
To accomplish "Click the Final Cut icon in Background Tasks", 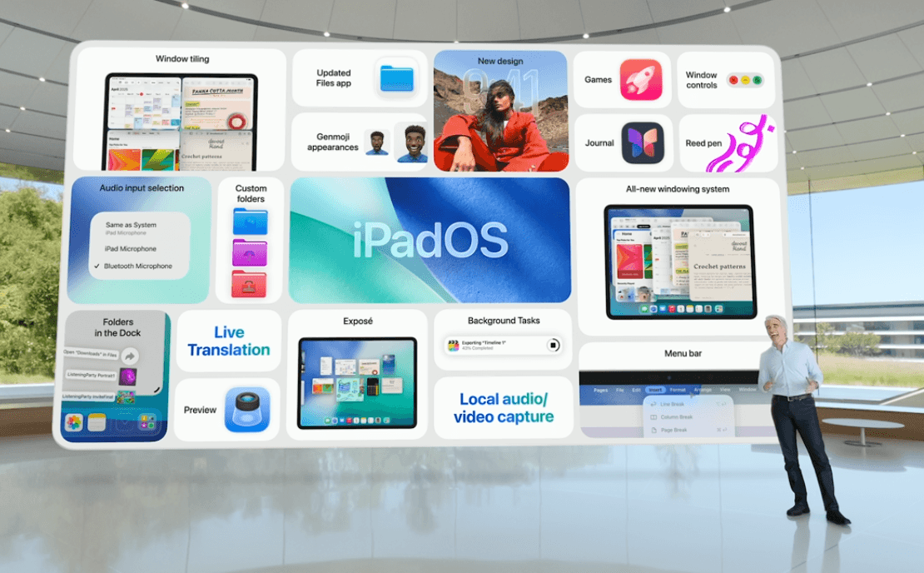I will (x=453, y=346).
